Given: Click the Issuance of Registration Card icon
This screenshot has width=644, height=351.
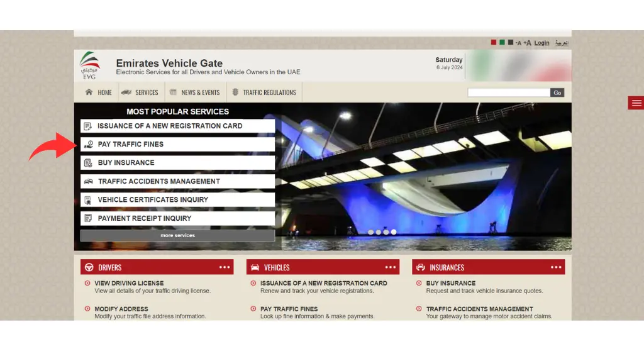Looking at the screenshot, I should [x=88, y=126].
